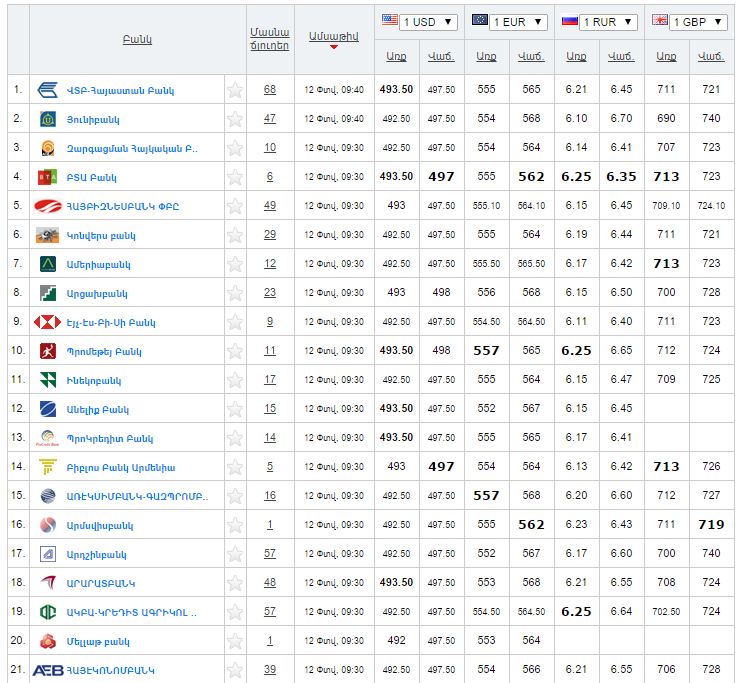Sort by the Ամսաթիվ (Date) column header
The image size is (736, 683).
(x=333, y=35)
